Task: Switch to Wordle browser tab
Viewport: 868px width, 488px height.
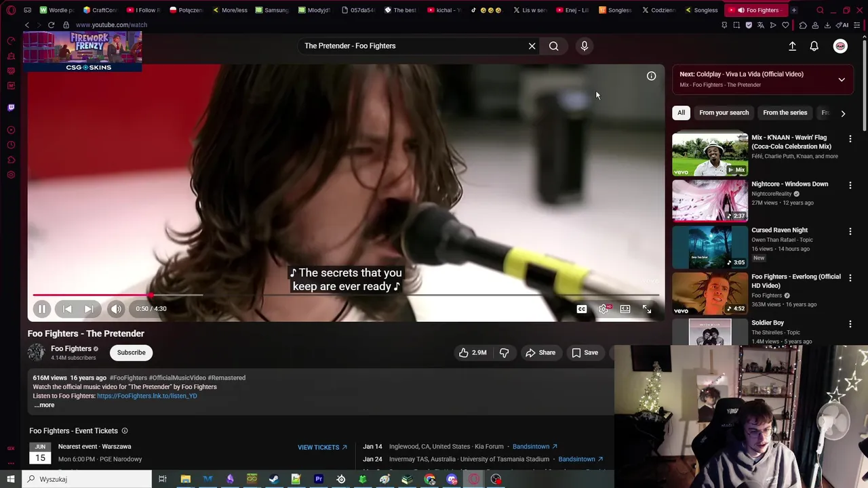Action: (x=58, y=10)
